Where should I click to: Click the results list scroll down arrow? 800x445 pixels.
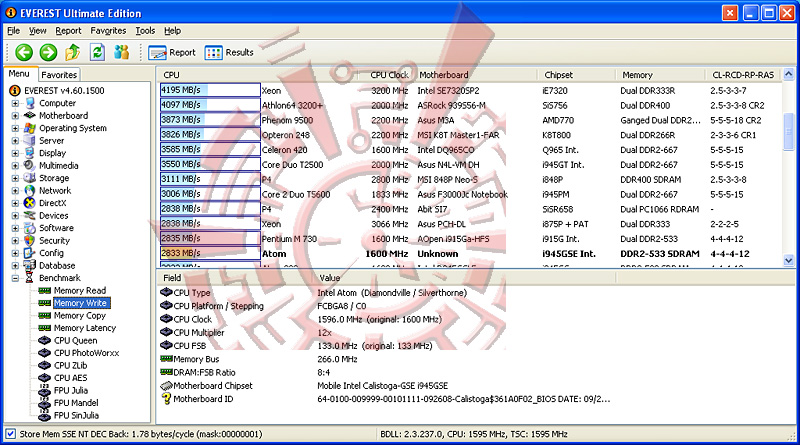(x=788, y=260)
